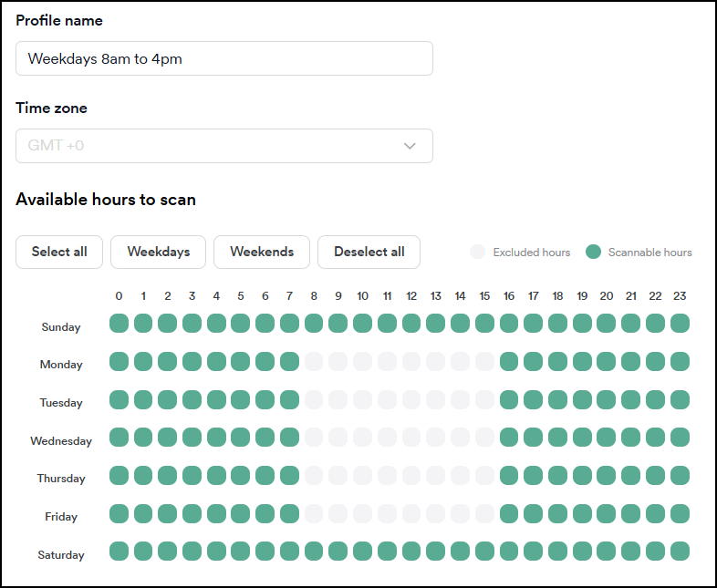Toggle Friday hour 17 cell
The height and width of the screenshot is (588, 717).
coord(533,514)
